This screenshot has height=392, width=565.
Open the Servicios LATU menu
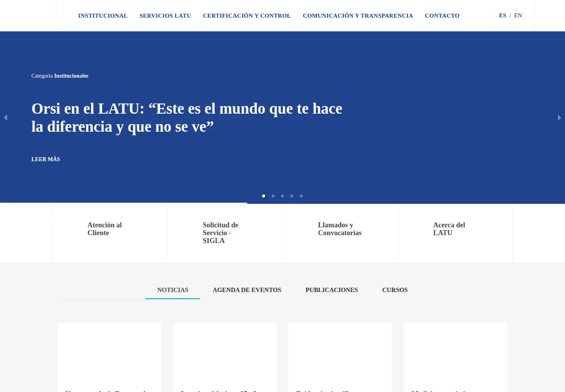pyautogui.click(x=165, y=16)
